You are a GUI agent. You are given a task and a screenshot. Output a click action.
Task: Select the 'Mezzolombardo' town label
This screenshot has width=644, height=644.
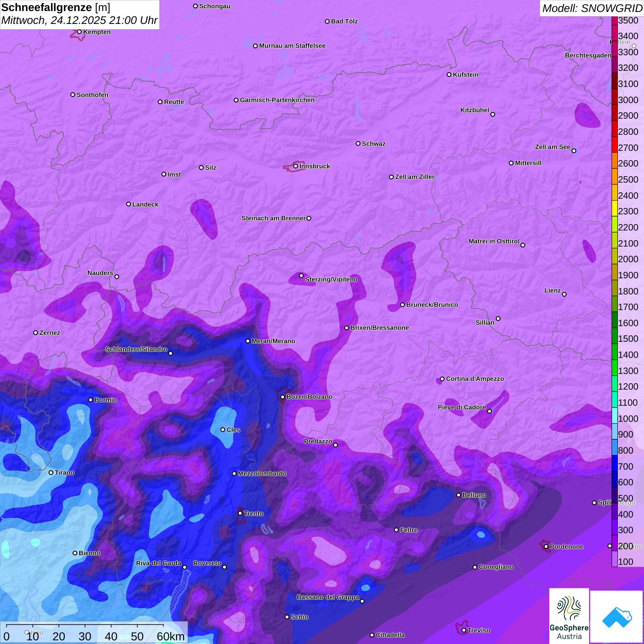click(x=262, y=473)
